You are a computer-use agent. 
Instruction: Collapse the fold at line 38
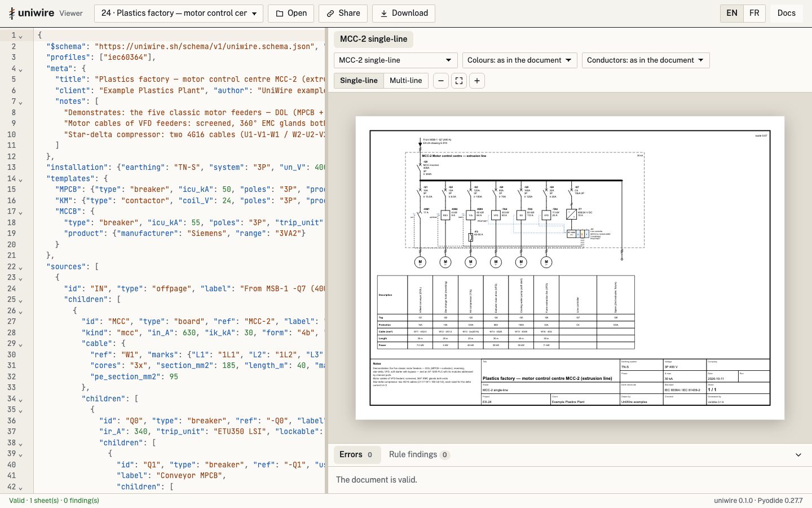pos(21,444)
